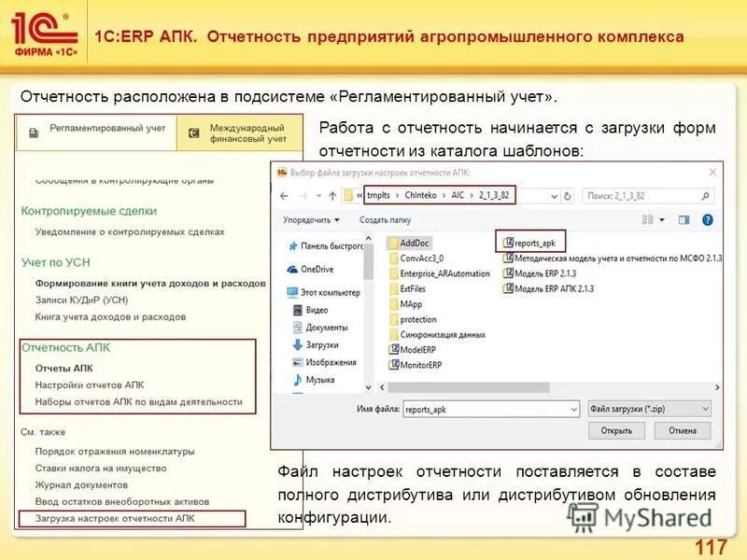
Task: Select the AddDoc folder
Action: [x=409, y=244]
